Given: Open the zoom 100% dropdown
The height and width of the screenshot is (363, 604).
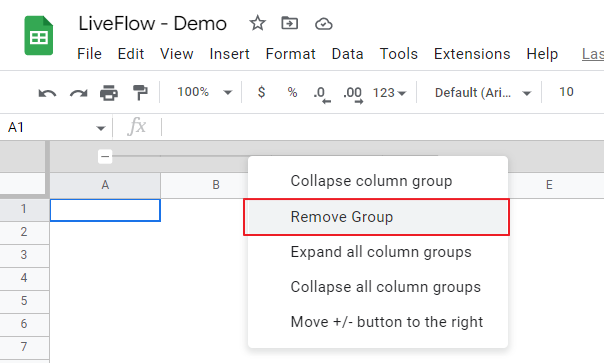Looking at the screenshot, I should (205, 92).
